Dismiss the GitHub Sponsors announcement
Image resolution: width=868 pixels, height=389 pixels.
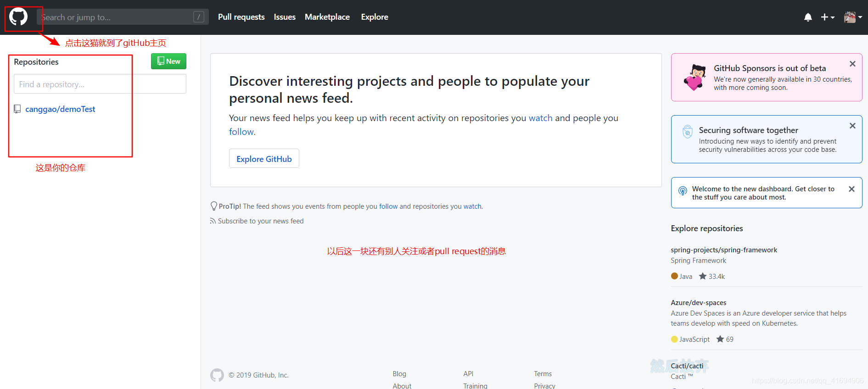click(852, 64)
